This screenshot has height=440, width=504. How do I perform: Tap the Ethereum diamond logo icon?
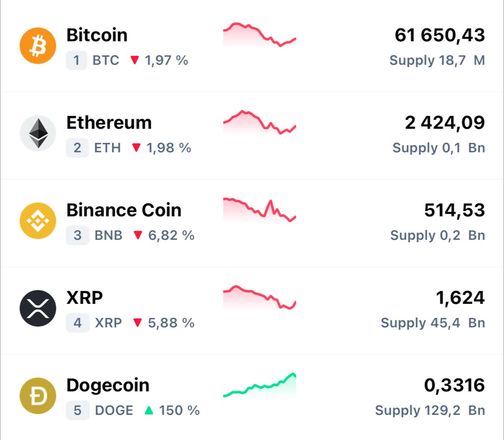(38, 133)
